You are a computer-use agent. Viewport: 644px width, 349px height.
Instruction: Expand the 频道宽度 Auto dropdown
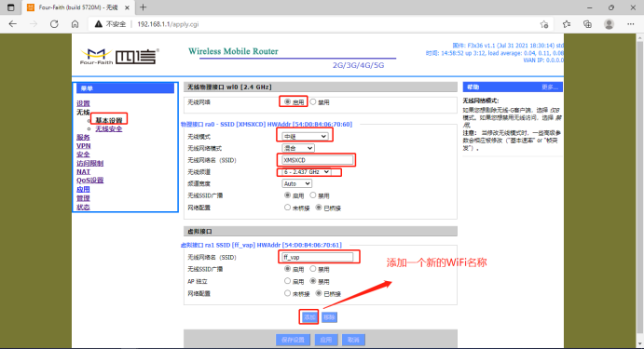coord(296,183)
